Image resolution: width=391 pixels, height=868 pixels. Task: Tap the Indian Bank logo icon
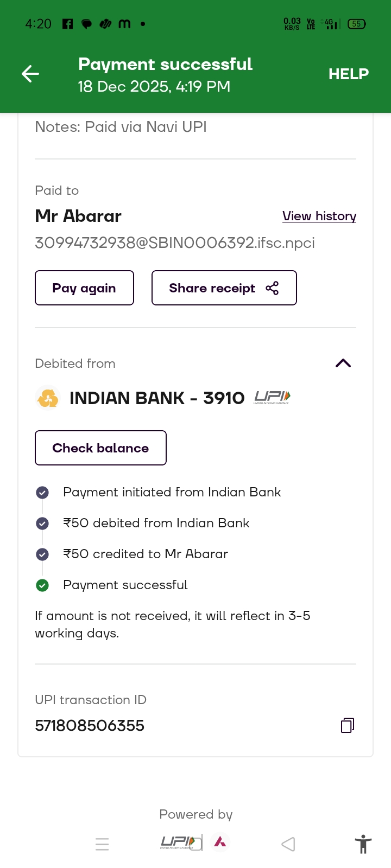48,398
